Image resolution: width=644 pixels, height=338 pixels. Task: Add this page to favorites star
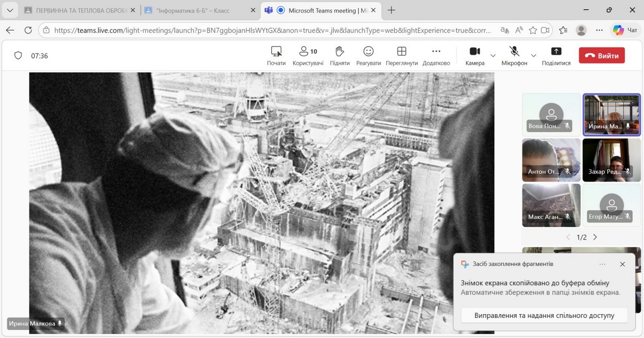click(533, 30)
